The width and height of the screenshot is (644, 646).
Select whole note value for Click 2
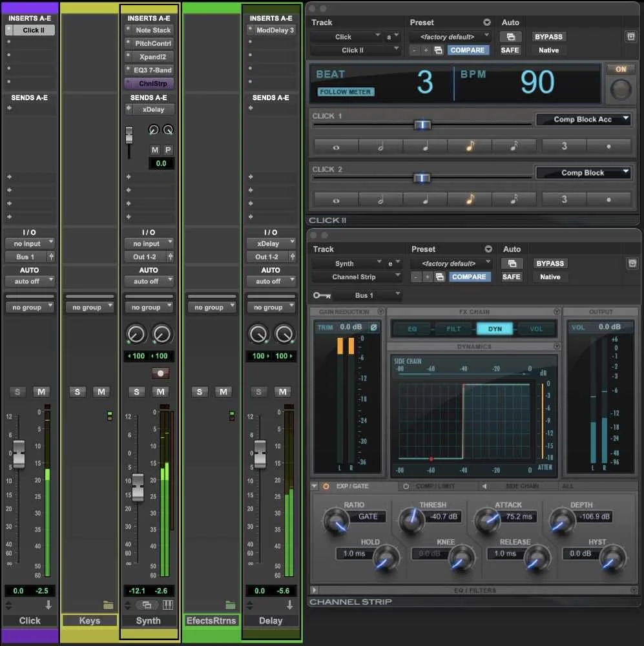tap(337, 200)
